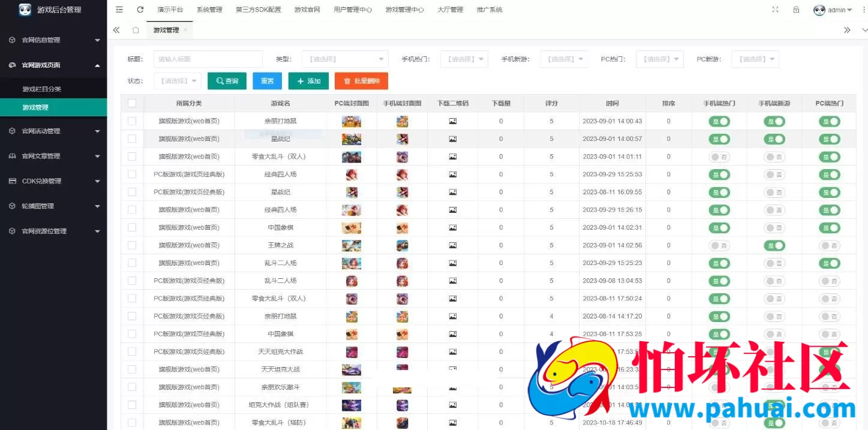The image size is (868, 430).
Task: Open the 系统管理 top menu
Action: pyautogui.click(x=209, y=10)
